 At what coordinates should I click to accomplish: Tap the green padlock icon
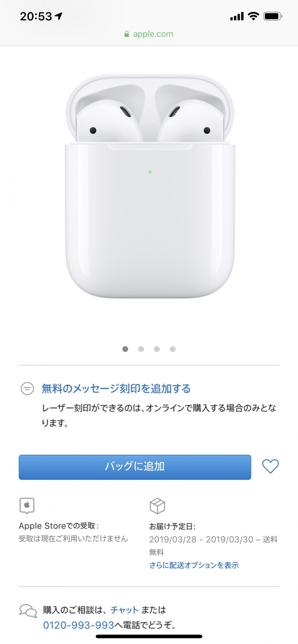[x=127, y=34]
